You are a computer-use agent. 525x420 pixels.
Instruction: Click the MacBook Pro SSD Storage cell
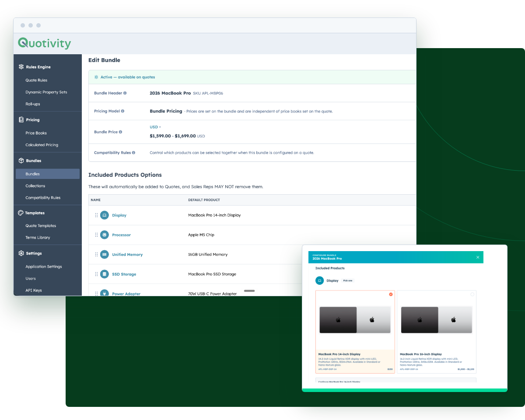pos(212,274)
